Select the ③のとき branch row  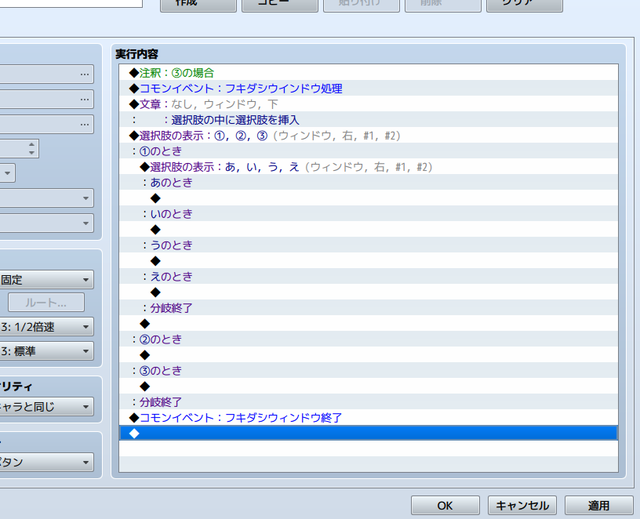click(369, 371)
